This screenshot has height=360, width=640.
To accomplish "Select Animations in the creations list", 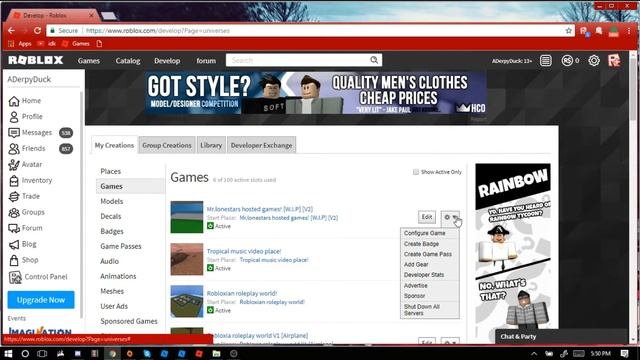I will (118, 276).
